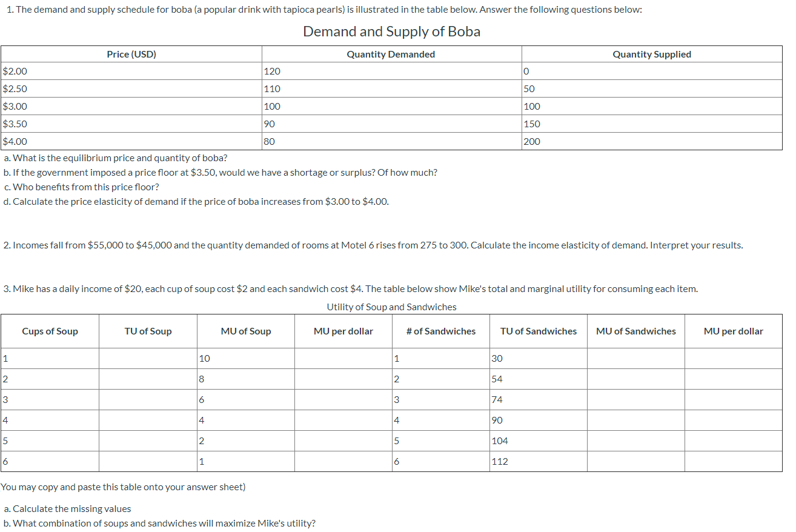Viewport: 796px width, 532px height.
Task: Click the Quantity Demanded column header
Action: tap(391, 55)
